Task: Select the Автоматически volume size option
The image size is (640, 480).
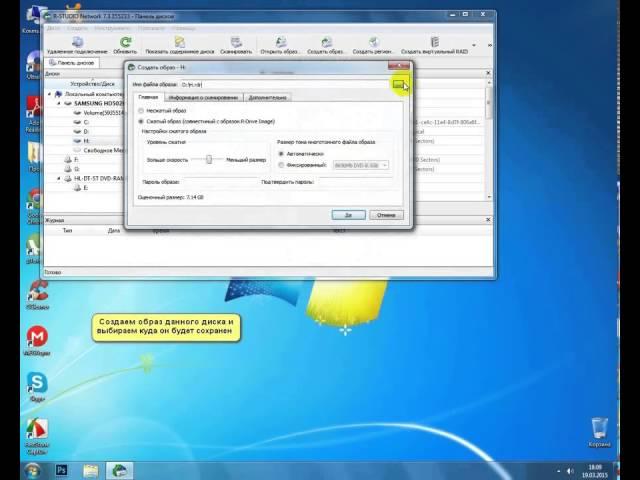Action: [281, 154]
